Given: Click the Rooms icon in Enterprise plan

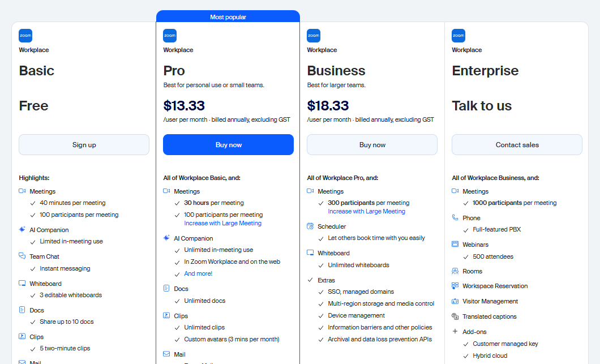Looking at the screenshot, I should 455,271.
